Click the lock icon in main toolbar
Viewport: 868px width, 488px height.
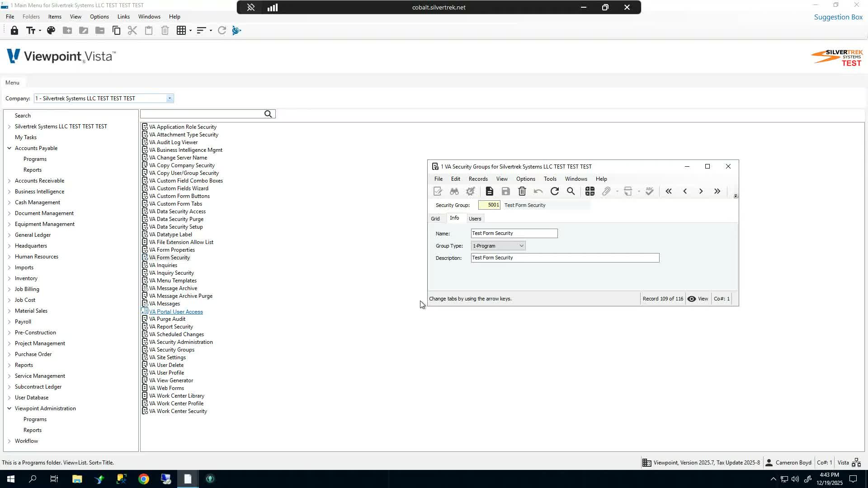pyautogui.click(x=14, y=31)
